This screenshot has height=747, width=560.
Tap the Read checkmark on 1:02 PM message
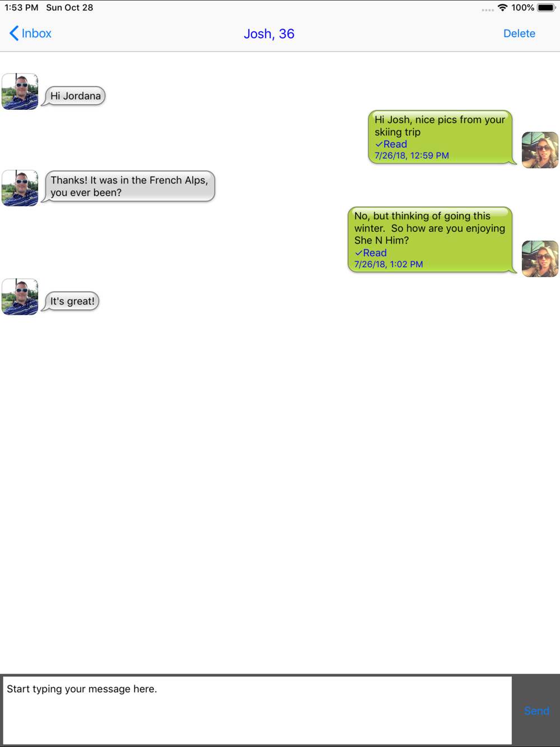359,253
